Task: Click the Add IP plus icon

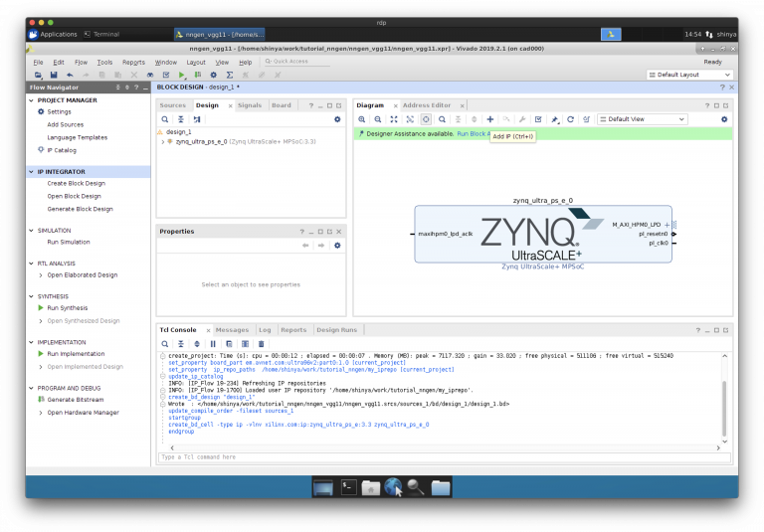Action: (489, 119)
